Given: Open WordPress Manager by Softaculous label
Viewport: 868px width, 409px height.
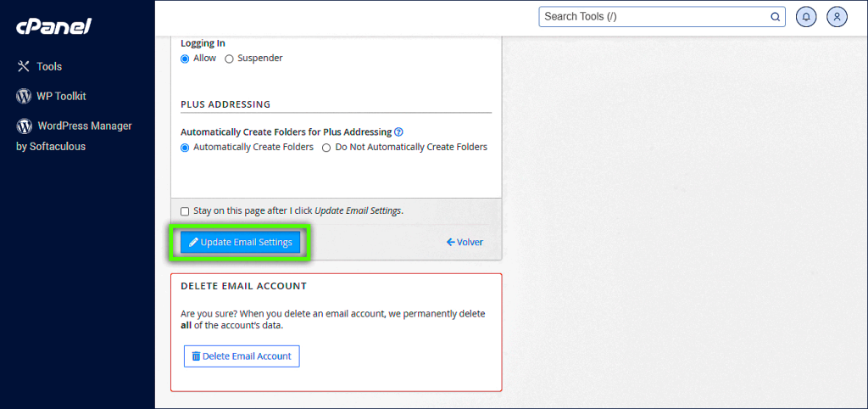Looking at the screenshot, I should [x=84, y=126].
